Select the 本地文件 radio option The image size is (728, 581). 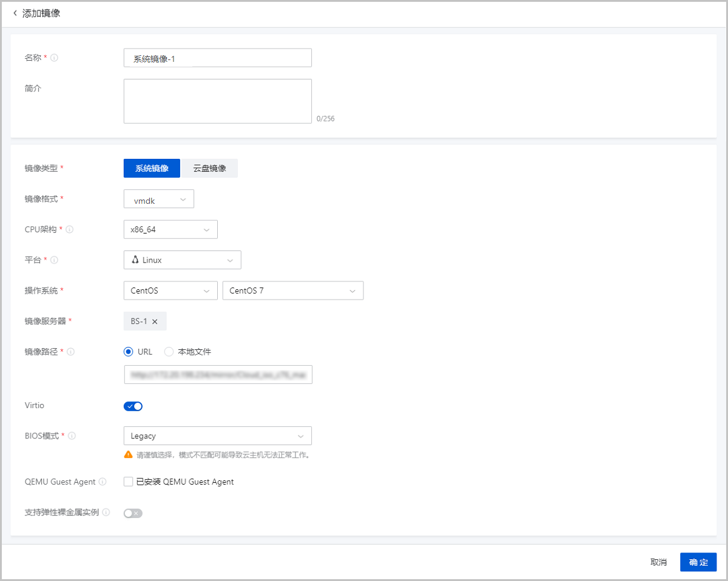[169, 352]
